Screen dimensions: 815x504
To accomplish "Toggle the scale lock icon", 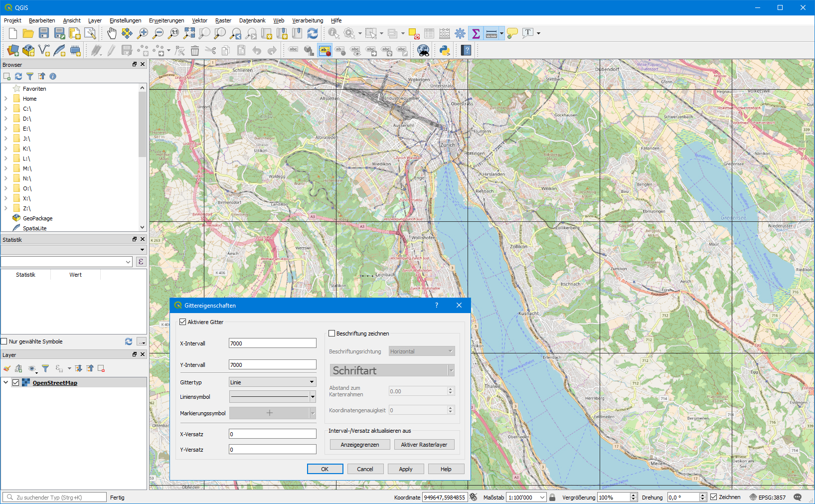I will pyautogui.click(x=552, y=497).
